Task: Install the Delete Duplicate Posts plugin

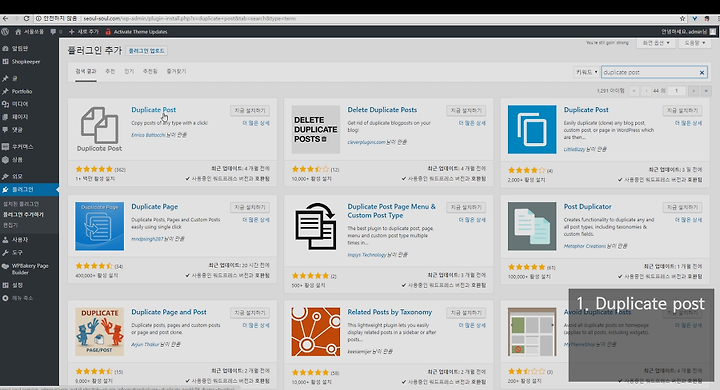Action: (466, 111)
